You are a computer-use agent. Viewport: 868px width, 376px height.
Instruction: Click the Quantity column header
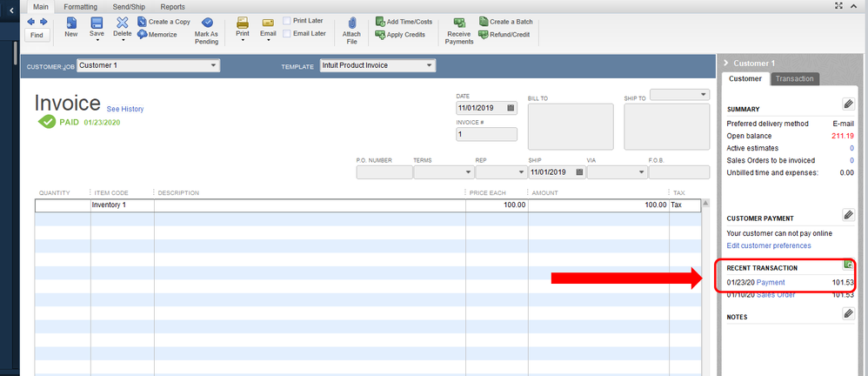point(54,192)
